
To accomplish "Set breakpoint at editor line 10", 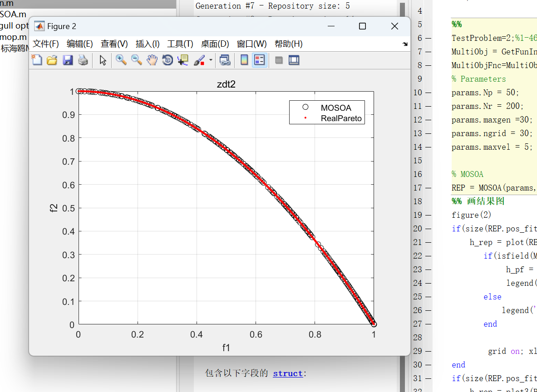I will pos(429,93).
